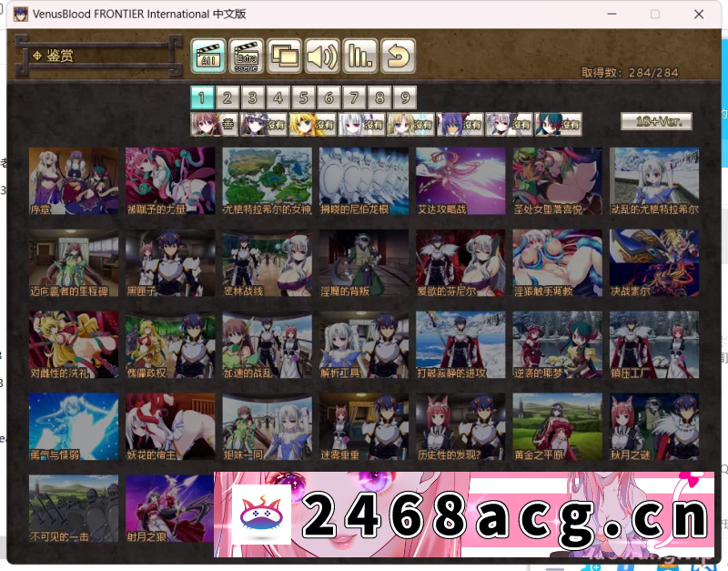Open the 决战索尔 scene thumbnail

pos(653,263)
